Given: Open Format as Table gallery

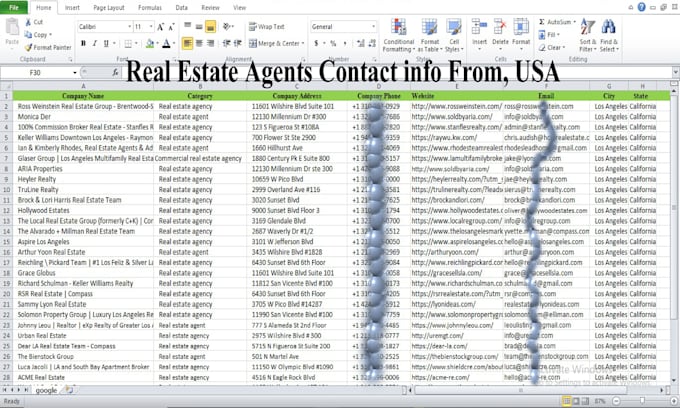Looking at the screenshot, I should (430, 36).
